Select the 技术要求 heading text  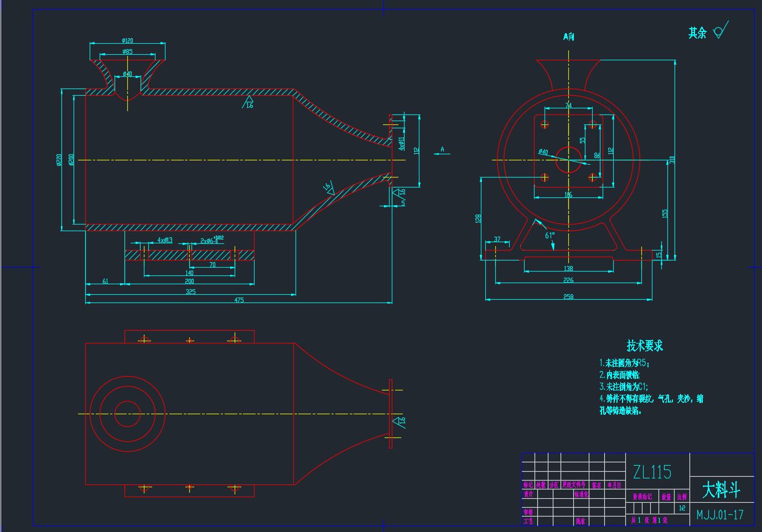[x=644, y=346]
